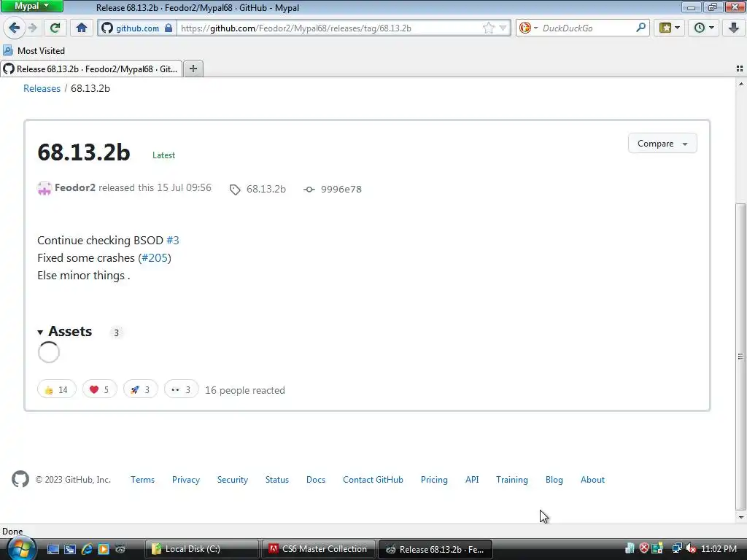
Task: Open Contact GitHub footer link
Action: coord(373,480)
